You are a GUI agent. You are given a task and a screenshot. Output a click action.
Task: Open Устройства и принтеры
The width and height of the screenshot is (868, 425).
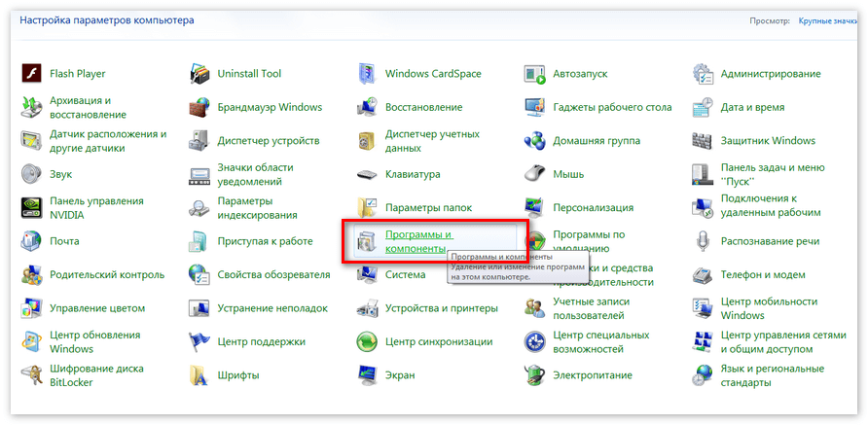pyautogui.click(x=441, y=308)
